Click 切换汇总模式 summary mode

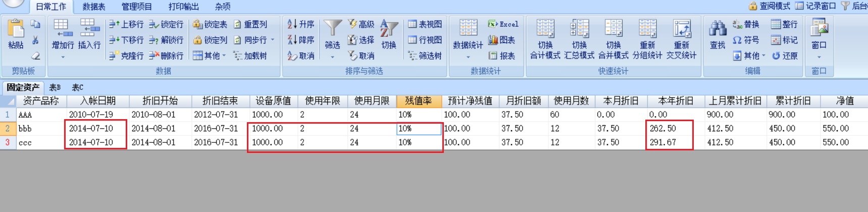579,39
